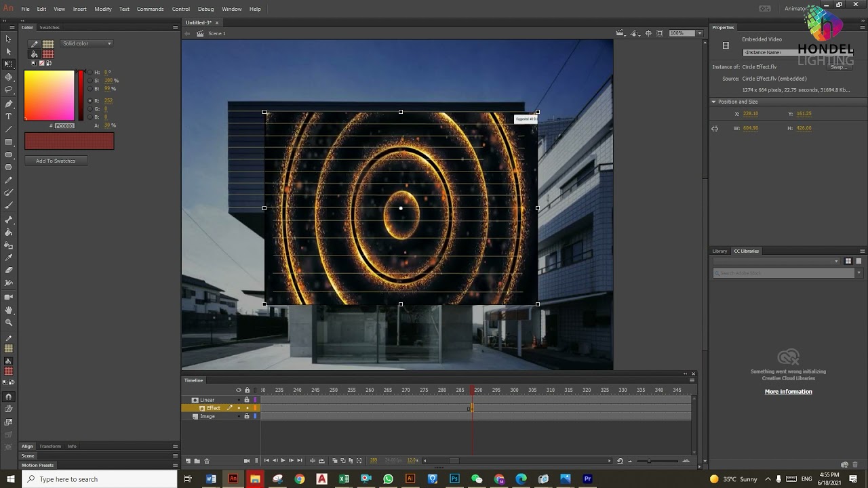Click the color picker gradient square
Viewport: 868px width, 488px height.
click(x=50, y=96)
